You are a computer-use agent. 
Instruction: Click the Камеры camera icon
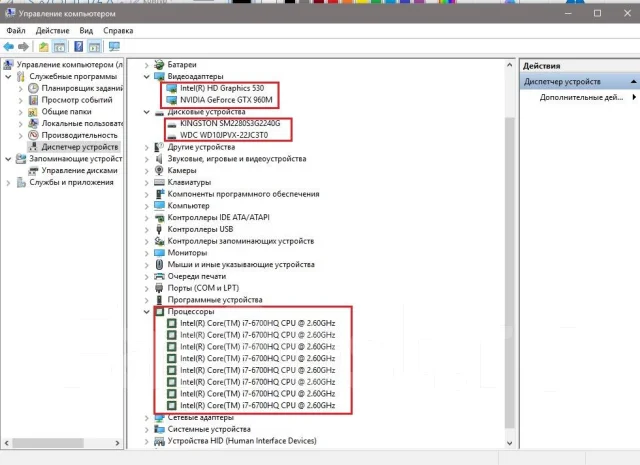point(159,170)
